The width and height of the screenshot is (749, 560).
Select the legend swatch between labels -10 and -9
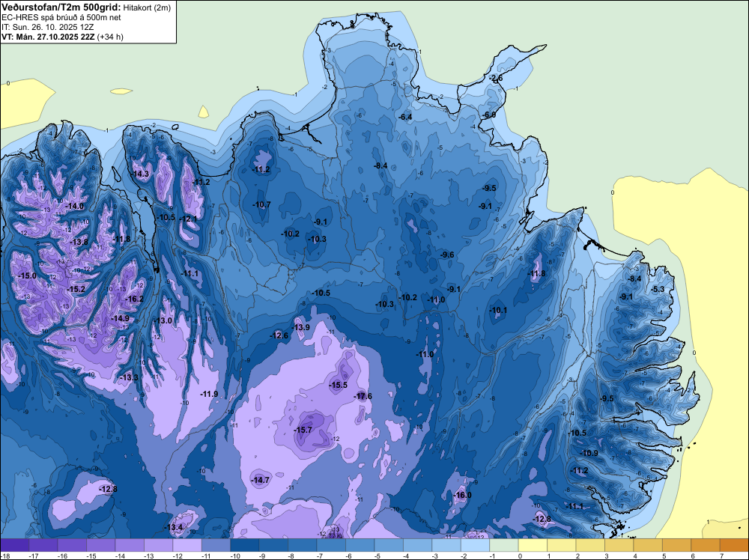tap(245, 545)
